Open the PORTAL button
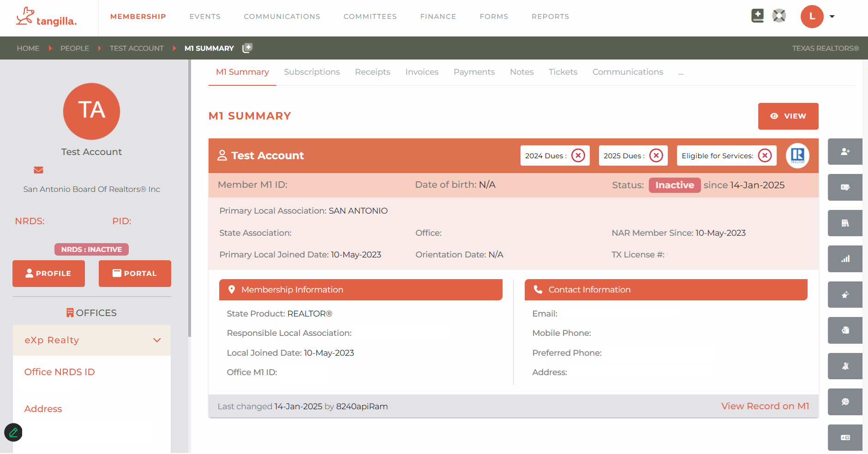Viewport: 868px width, 454px height. pos(135,274)
